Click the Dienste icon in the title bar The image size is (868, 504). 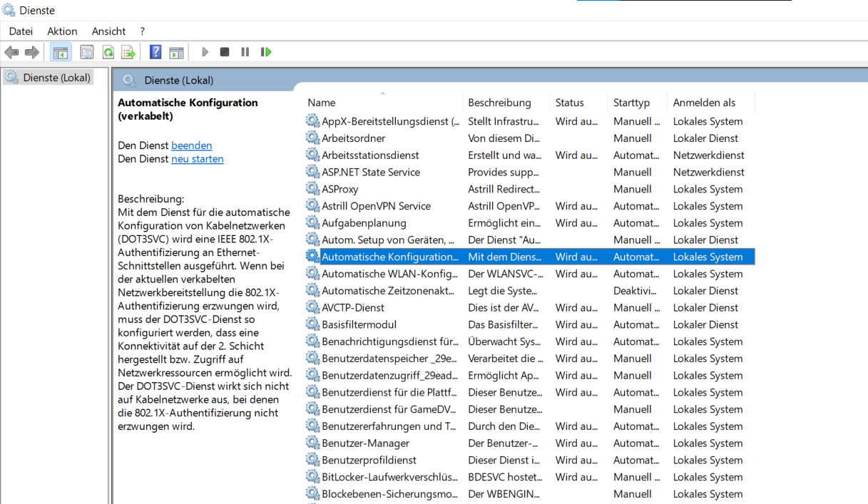click(x=9, y=10)
